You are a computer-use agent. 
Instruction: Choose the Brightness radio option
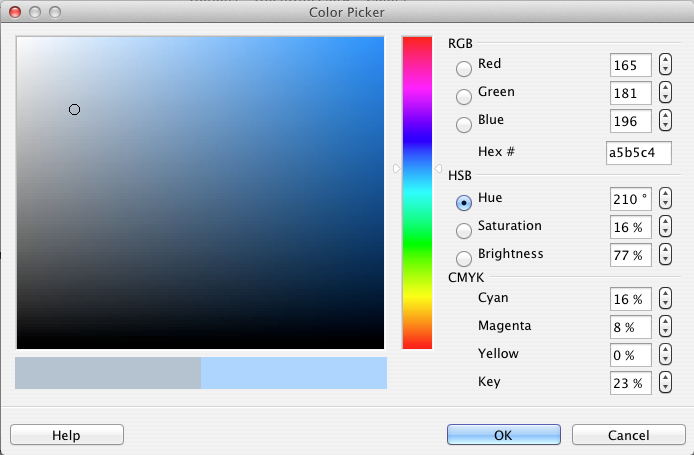(x=463, y=258)
